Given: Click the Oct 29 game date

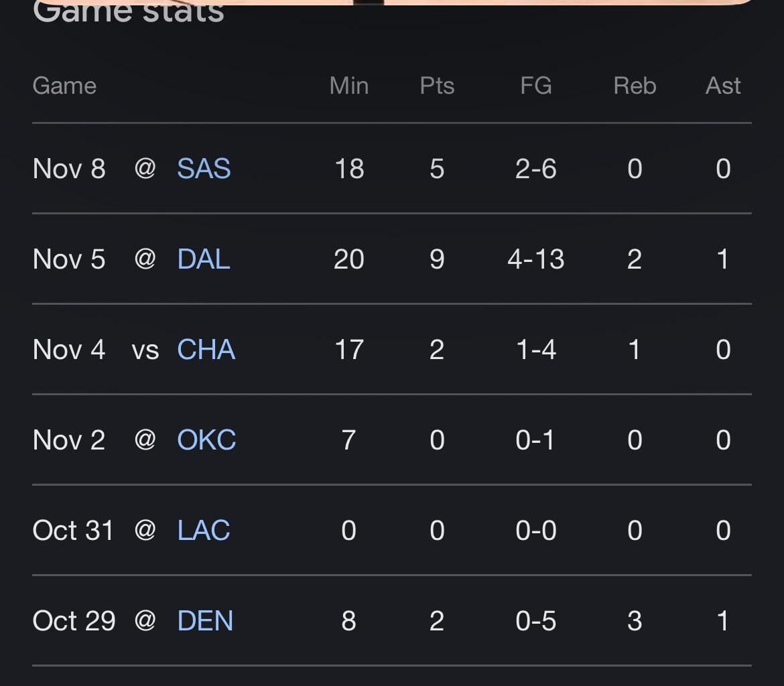Looking at the screenshot, I should point(74,621).
